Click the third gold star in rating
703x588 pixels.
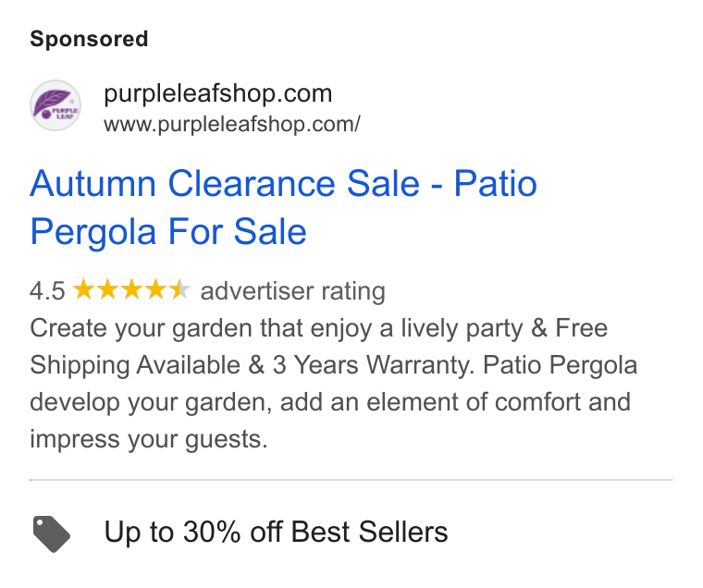(131, 289)
